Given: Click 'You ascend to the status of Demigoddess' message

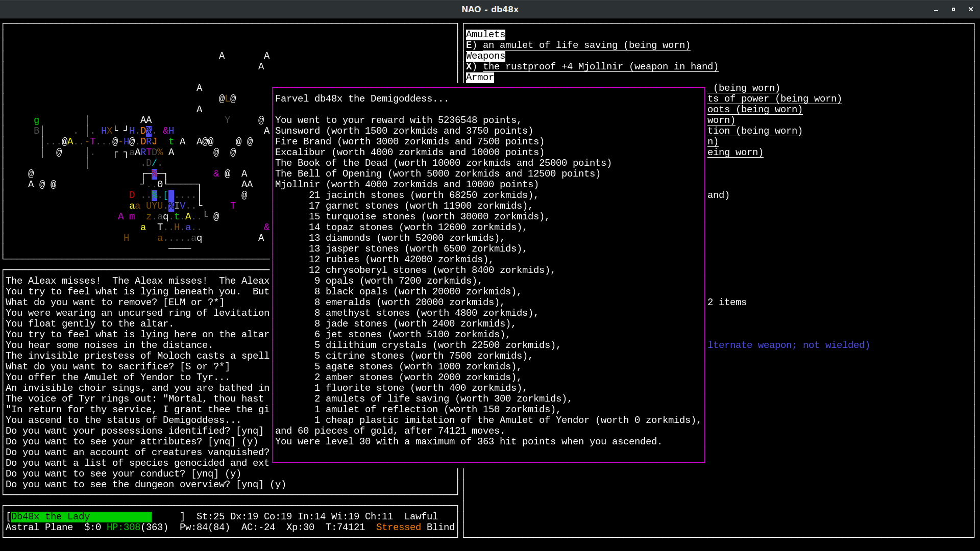Looking at the screenshot, I should (123, 420).
